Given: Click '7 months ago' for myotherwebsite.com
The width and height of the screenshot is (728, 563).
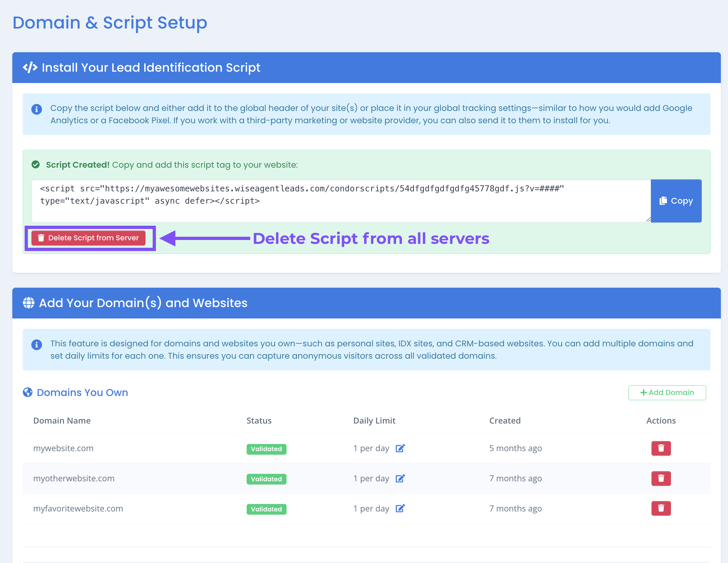Looking at the screenshot, I should pos(515,478).
